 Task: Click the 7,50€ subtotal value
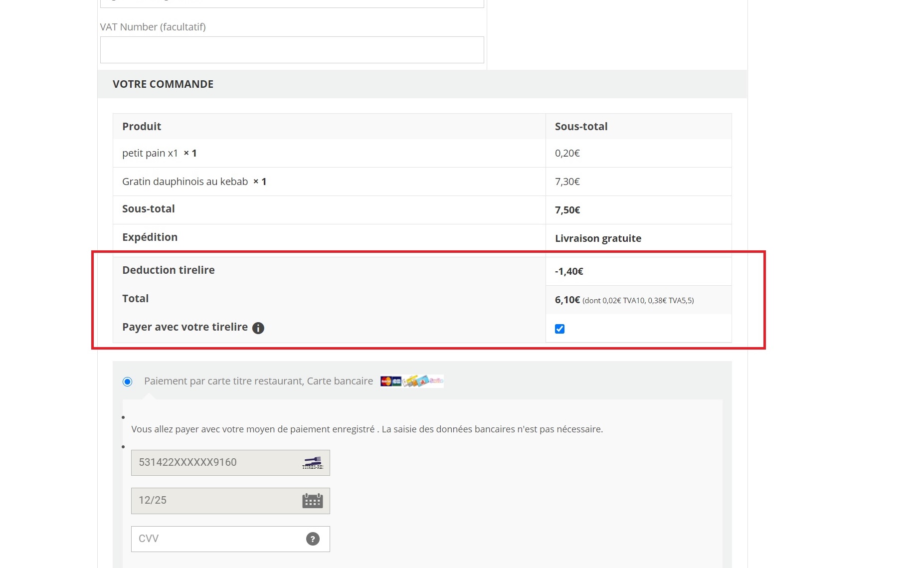pyautogui.click(x=567, y=210)
